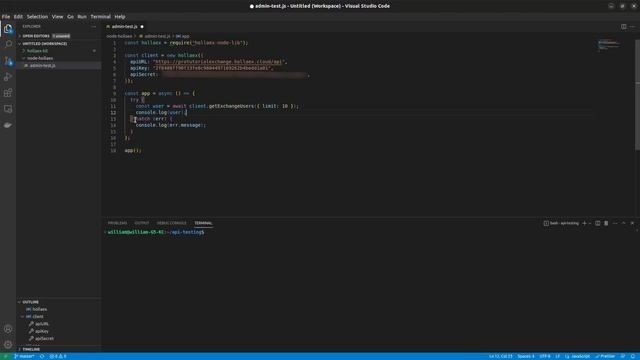The height and width of the screenshot is (360, 640).
Task: Open the terminal launch profile dropdown arrow
Action: pos(590,223)
